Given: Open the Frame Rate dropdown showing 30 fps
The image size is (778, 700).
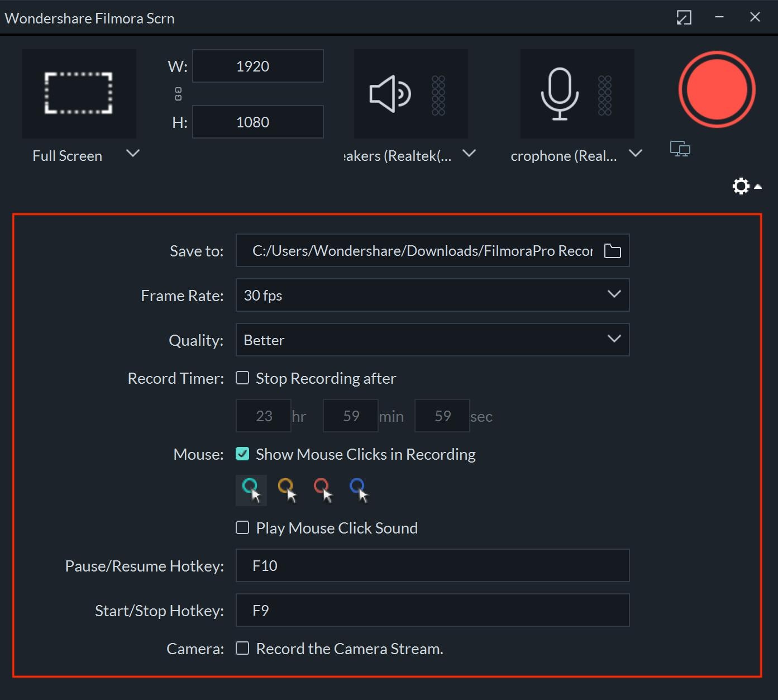Looking at the screenshot, I should click(x=433, y=295).
